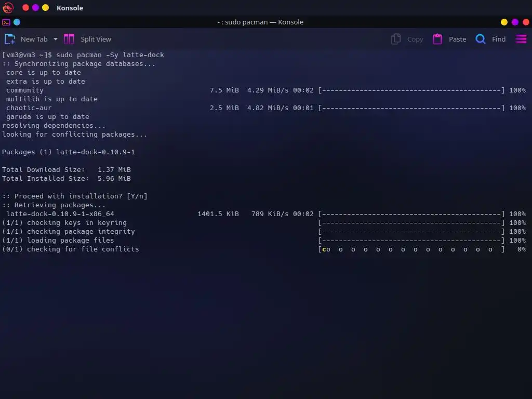Screen dimensions: 532x399
Task: Click the Copy icon in toolbar
Action: (x=395, y=39)
